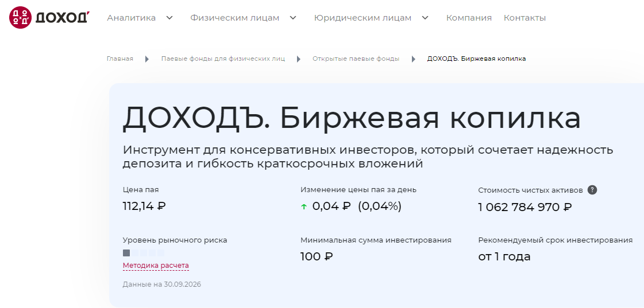
Task: Click the question mark help icon
Action: [592, 190]
